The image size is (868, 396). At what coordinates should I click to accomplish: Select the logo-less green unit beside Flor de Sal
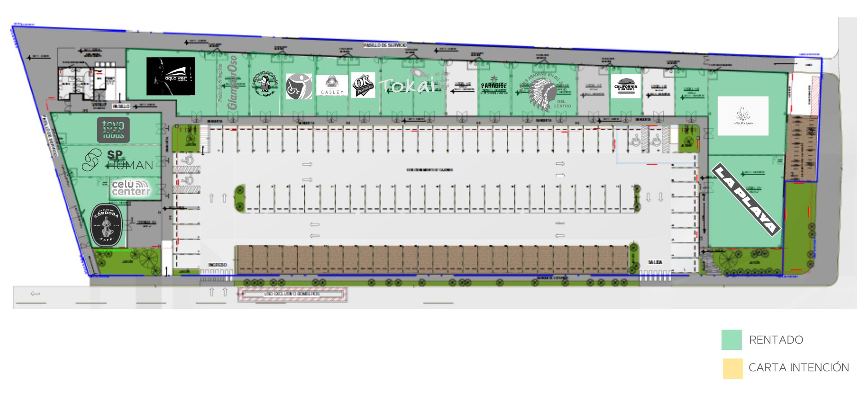[691, 93]
